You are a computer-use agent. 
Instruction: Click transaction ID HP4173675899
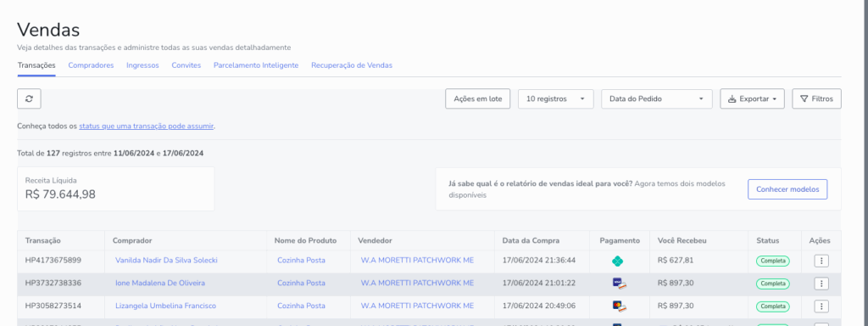click(x=53, y=260)
